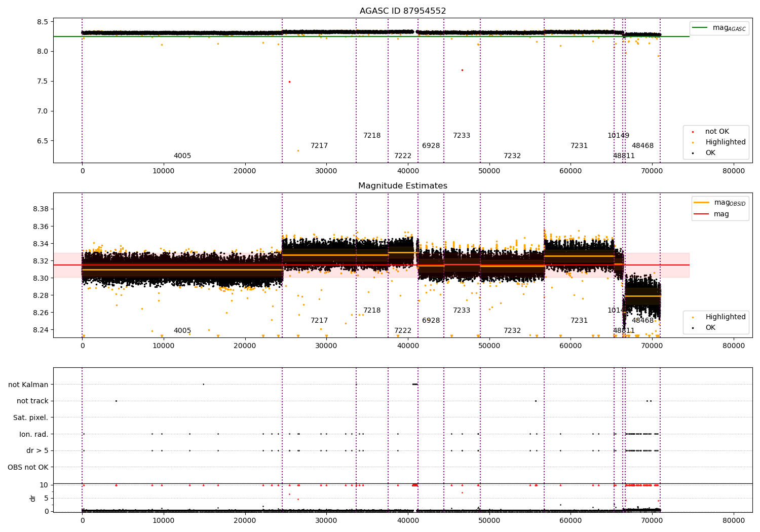Click the 7231 label in the middle plot
The height and width of the screenshot is (532, 760).
(x=579, y=321)
